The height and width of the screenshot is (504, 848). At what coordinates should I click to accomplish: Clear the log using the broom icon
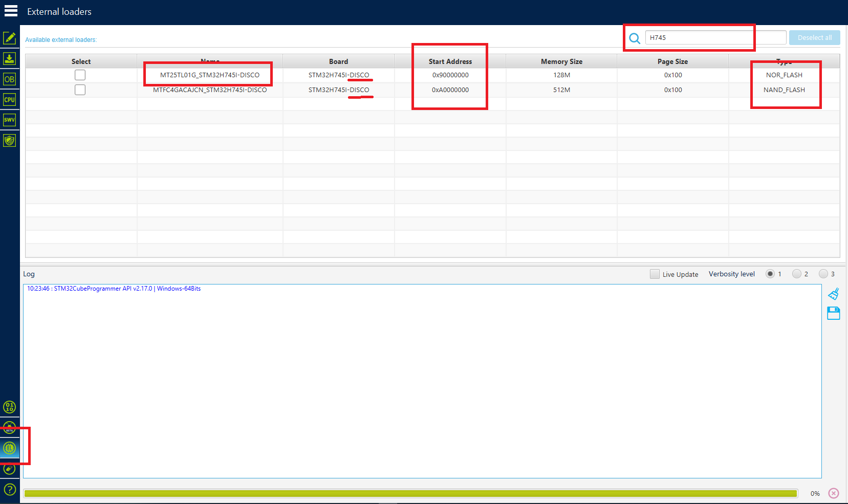point(833,293)
